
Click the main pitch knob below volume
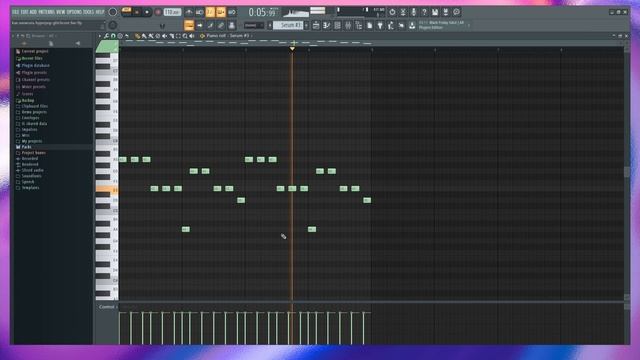tap(113, 25)
